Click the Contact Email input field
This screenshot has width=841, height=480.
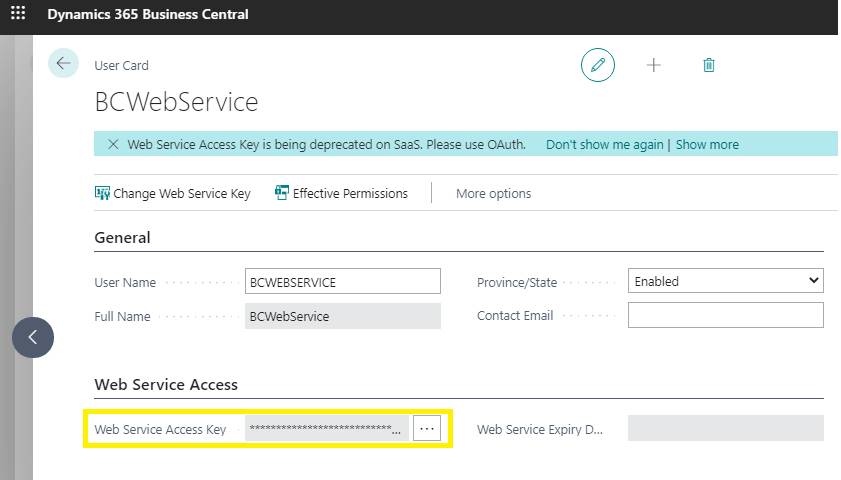[x=726, y=315]
